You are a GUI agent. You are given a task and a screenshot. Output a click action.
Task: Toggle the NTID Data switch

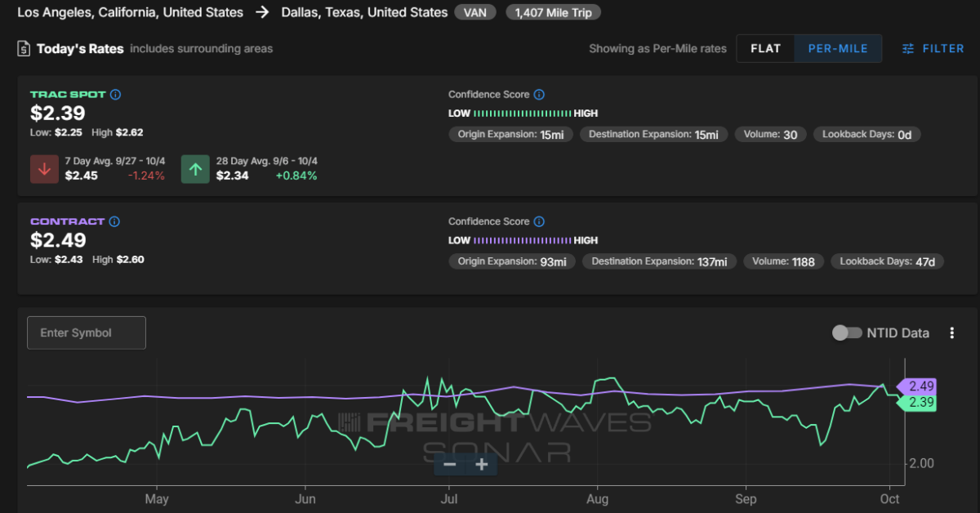(x=847, y=332)
